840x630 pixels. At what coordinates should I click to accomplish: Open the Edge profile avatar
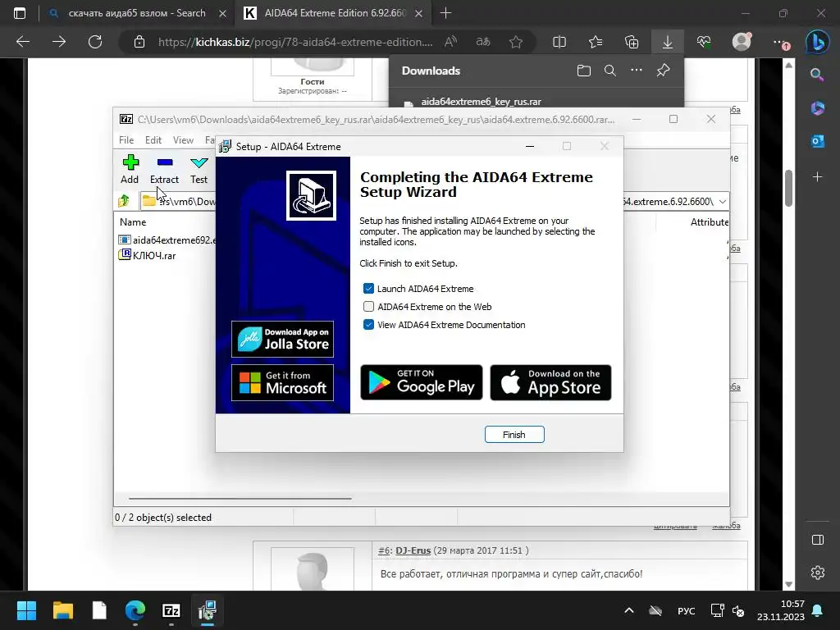coord(742,42)
